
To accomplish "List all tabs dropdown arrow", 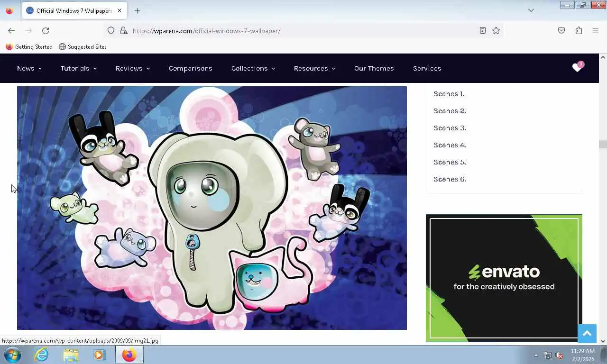I will [531, 10].
